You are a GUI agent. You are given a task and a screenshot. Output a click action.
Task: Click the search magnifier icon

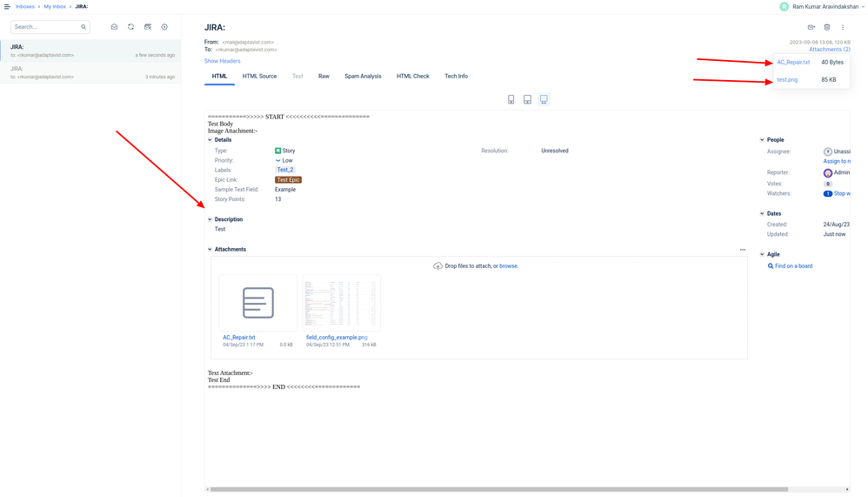point(83,27)
